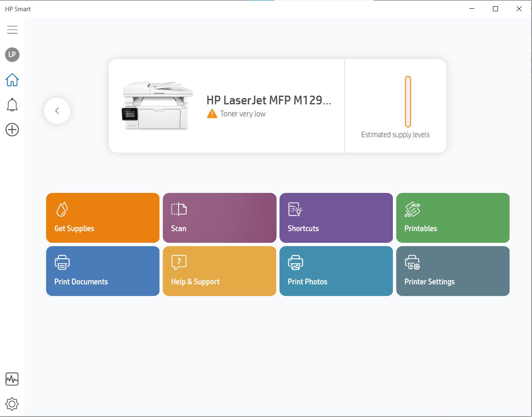
Task: Click the Printer Settings gear-printer icon
Action: point(412,262)
